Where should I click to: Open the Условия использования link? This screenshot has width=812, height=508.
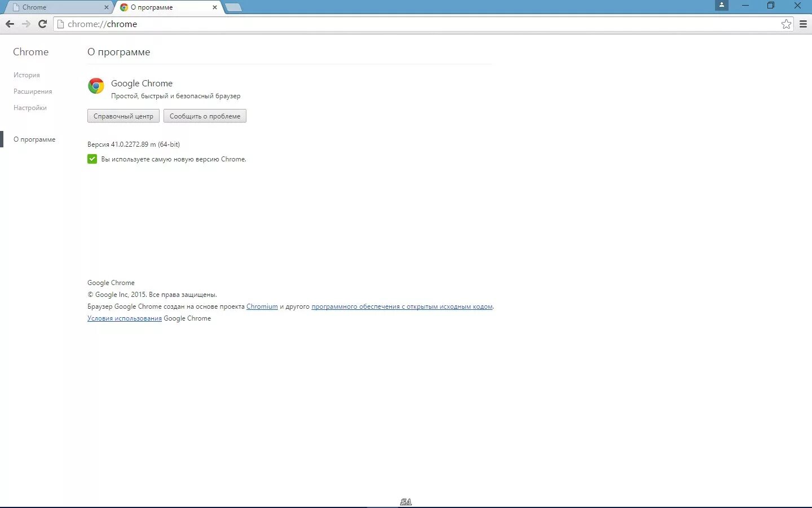[x=124, y=318]
